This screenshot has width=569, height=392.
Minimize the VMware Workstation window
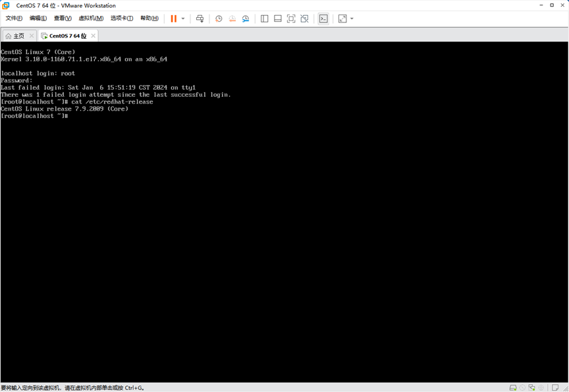coord(541,5)
